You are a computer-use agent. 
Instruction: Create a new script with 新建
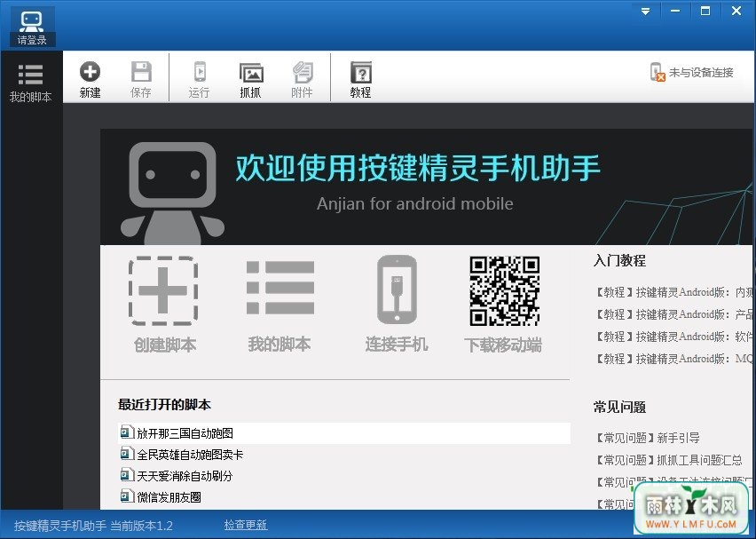click(91, 80)
